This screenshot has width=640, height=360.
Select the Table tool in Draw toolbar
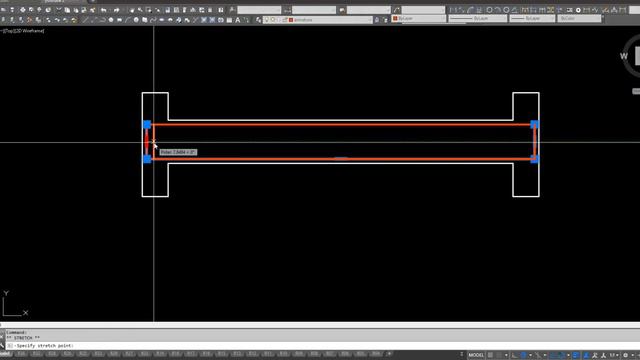click(229, 20)
